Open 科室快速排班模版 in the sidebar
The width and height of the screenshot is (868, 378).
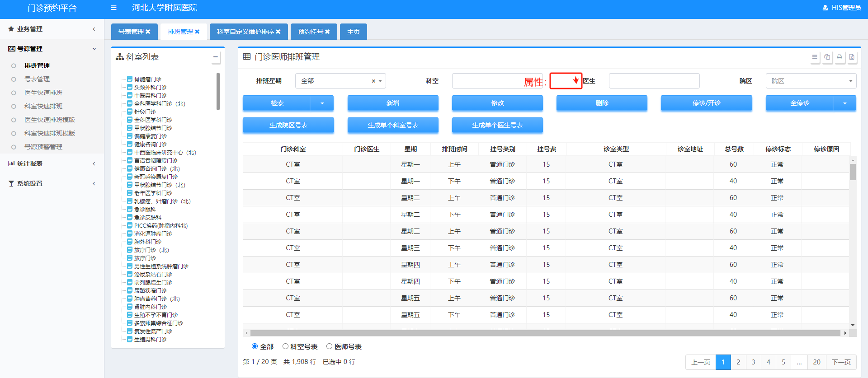tap(50, 133)
